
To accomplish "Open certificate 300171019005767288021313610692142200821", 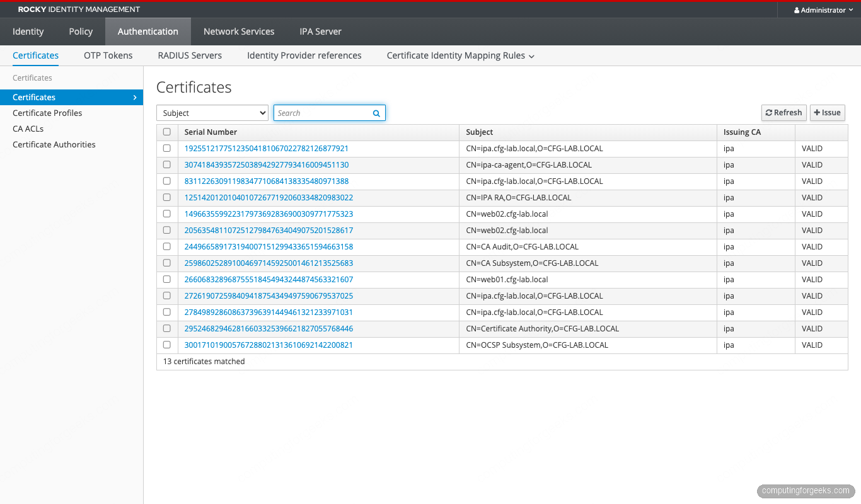I will (269, 345).
